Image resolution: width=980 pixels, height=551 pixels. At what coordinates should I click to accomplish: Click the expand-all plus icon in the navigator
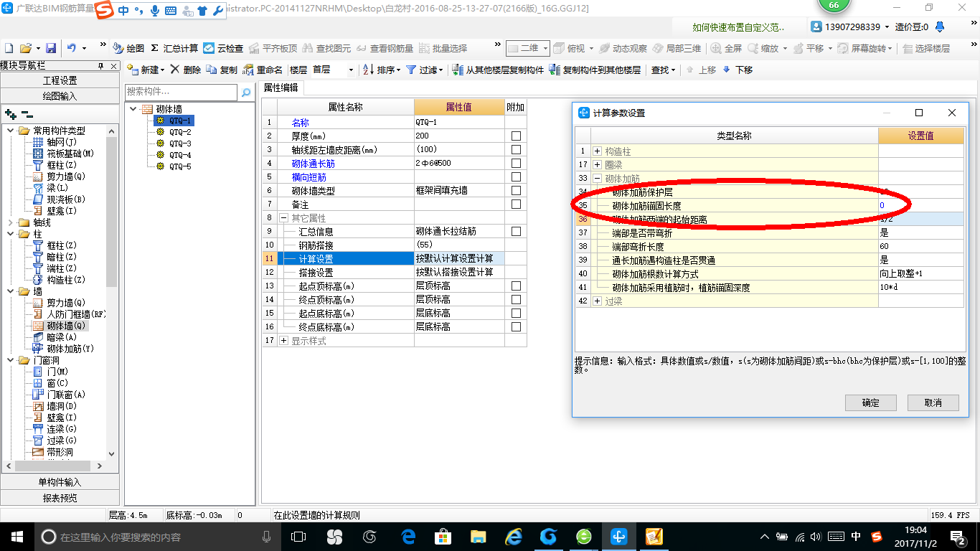pyautogui.click(x=10, y=114)
